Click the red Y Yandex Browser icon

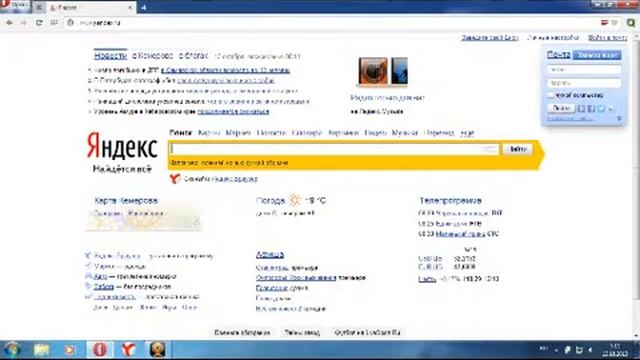[x=175, y=179]
